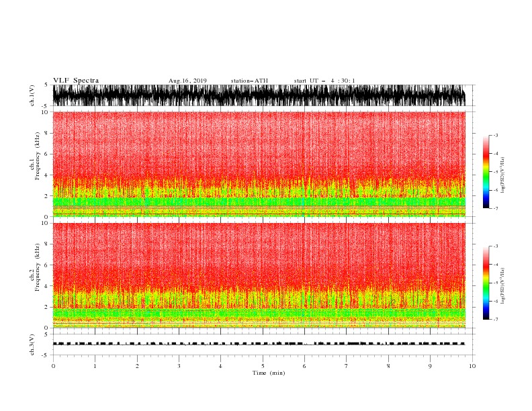Image resolution: width=532 pixels, height=411 pixels.
Task: Click the '8' kHz tick on ch.1 axis
Action: (x=47, y=133)
